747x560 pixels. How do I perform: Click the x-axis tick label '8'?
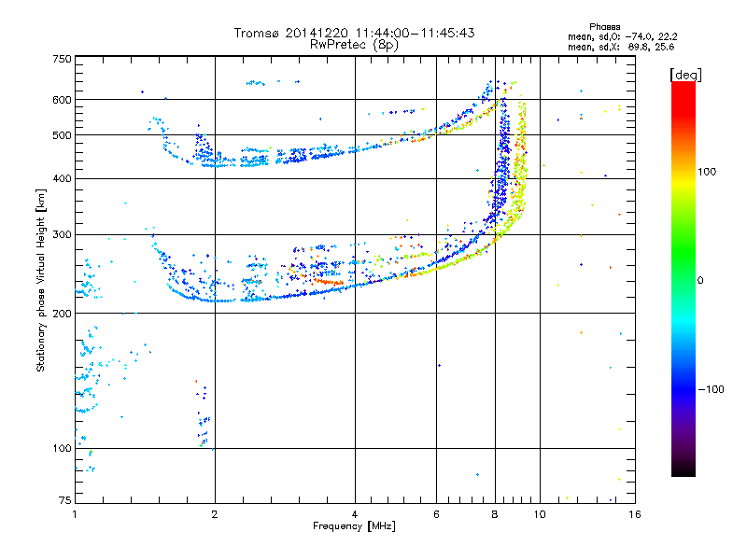(495, 514)
